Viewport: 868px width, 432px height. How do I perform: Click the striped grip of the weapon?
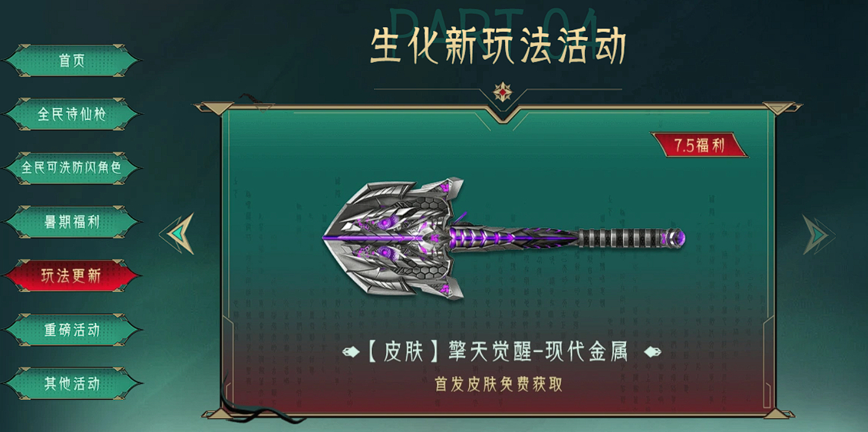(x=623, y=237)
